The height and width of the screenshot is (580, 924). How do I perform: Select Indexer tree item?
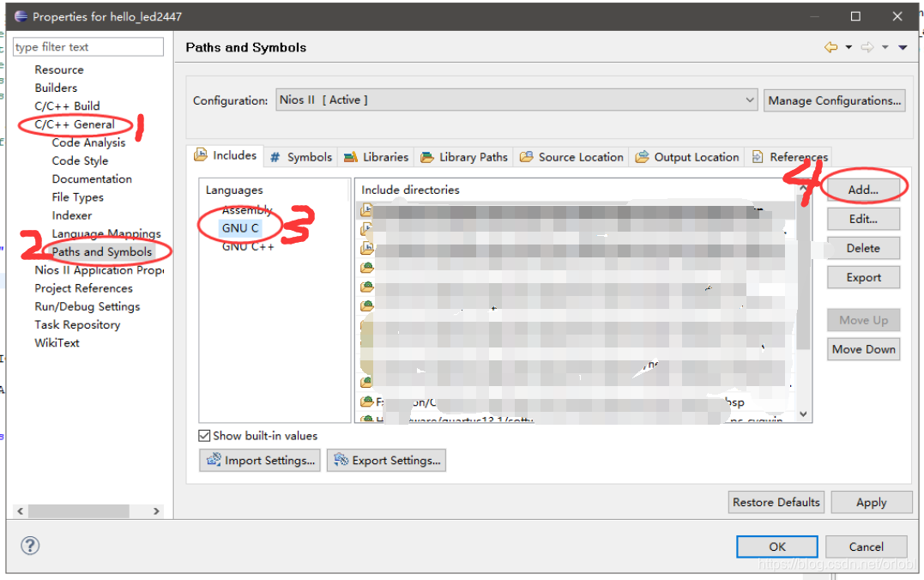(x=72, y=215)
